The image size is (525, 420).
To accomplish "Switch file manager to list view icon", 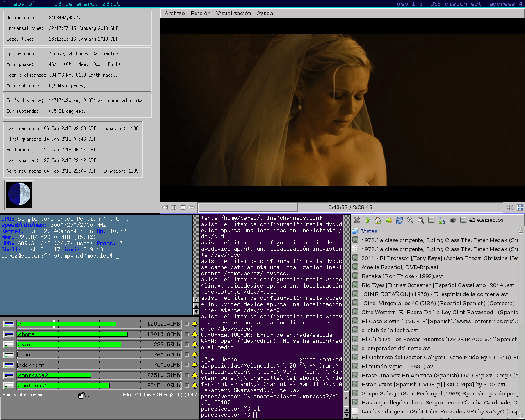I will click(431, 220).
